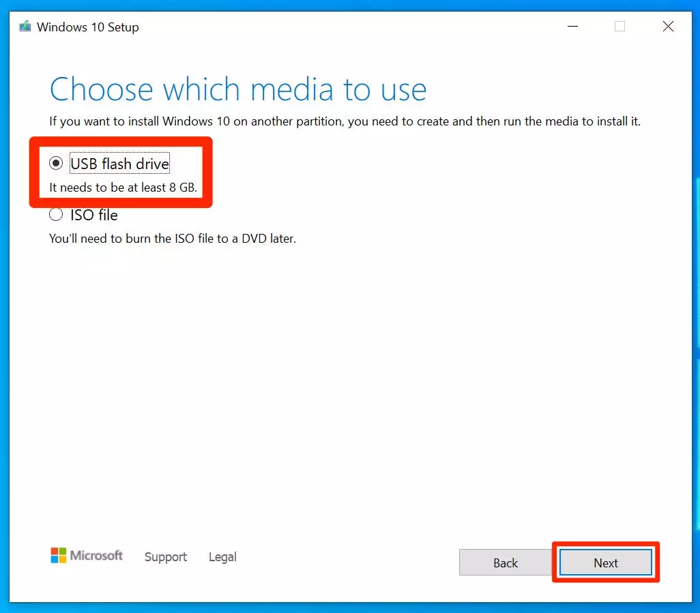This screenshot has height=613, width=700.
Task: Click the Microsoft four-color squares logo
Action: point(59,556)
